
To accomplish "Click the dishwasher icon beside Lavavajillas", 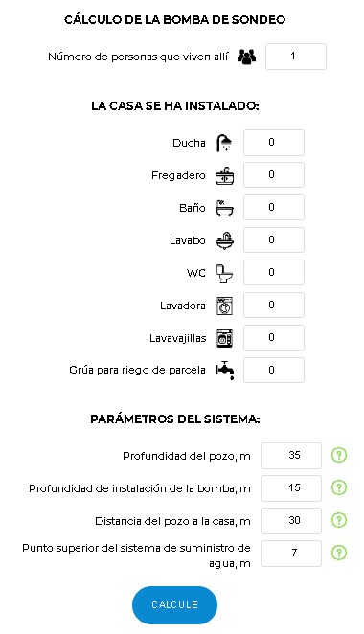I will 224,338.
